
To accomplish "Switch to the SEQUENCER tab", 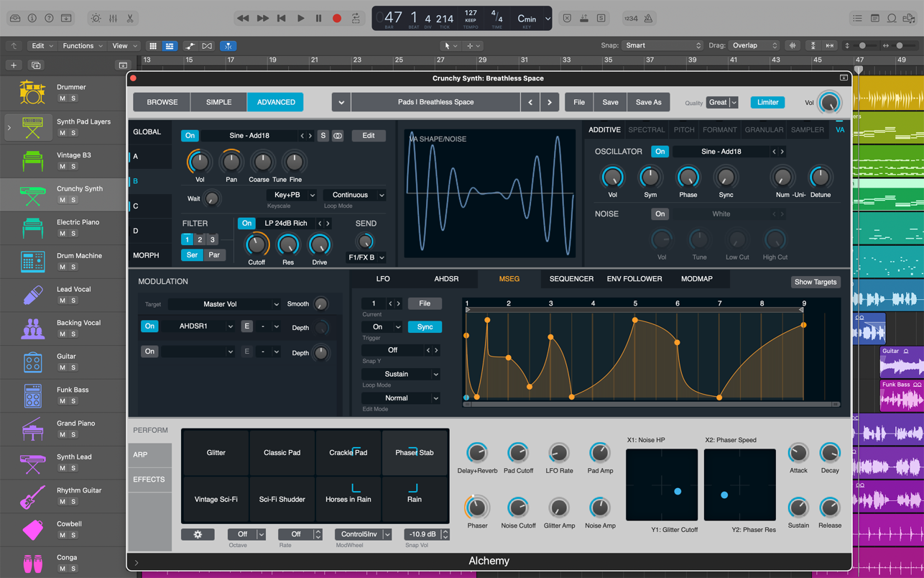I will (571, 278).
